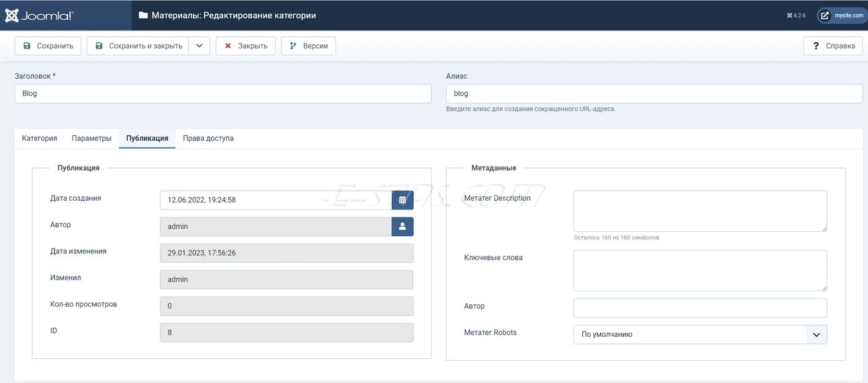Focus the Заголовок field containing Blog

pyautogui.click(x=223, y=94)
